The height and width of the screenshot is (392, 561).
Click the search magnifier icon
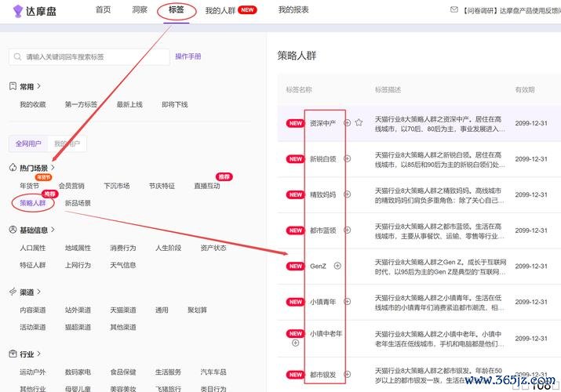coord(17,56)
